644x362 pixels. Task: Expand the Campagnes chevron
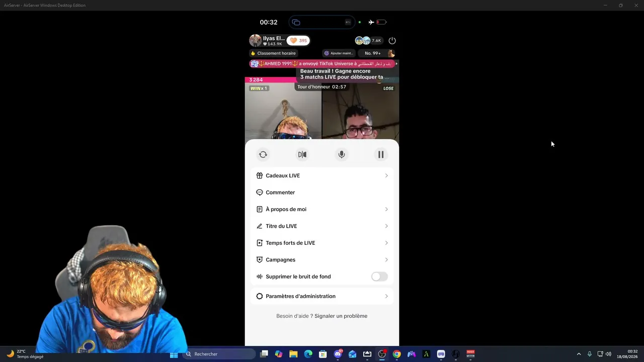(386, 260)
